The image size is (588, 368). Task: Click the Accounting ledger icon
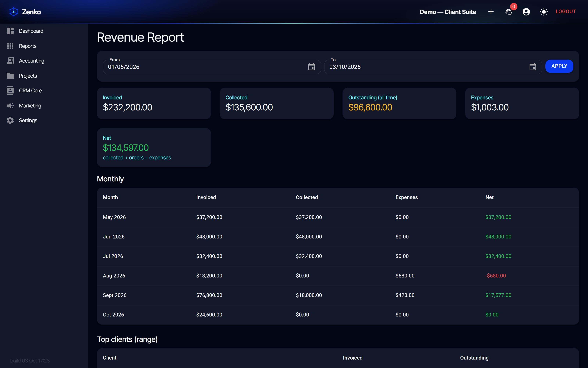tap(10, 61)
